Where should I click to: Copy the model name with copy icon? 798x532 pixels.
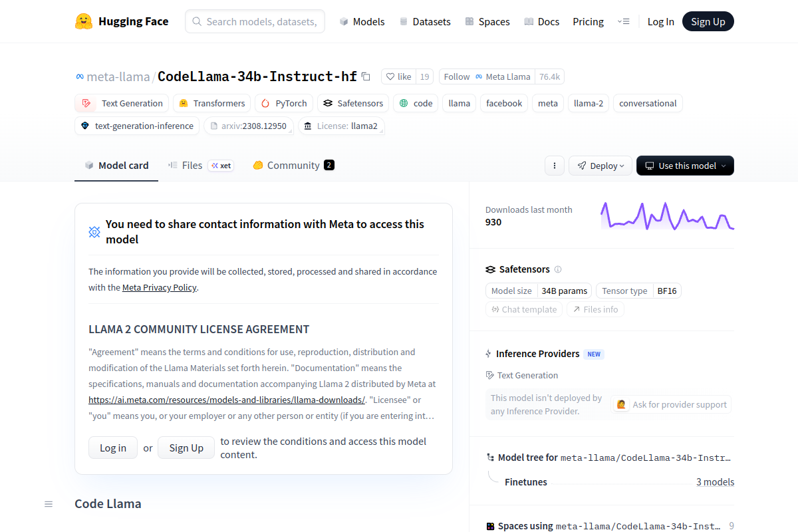[366, 76]
